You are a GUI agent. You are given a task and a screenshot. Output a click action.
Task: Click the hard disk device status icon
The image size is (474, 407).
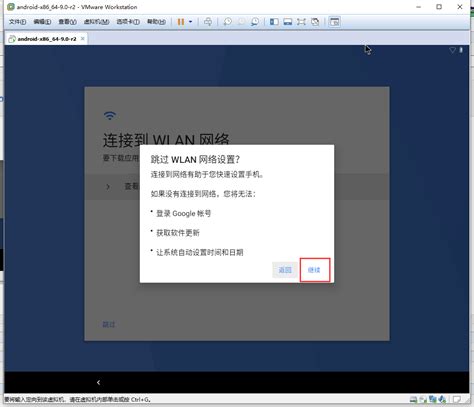(x=413, y=399)
